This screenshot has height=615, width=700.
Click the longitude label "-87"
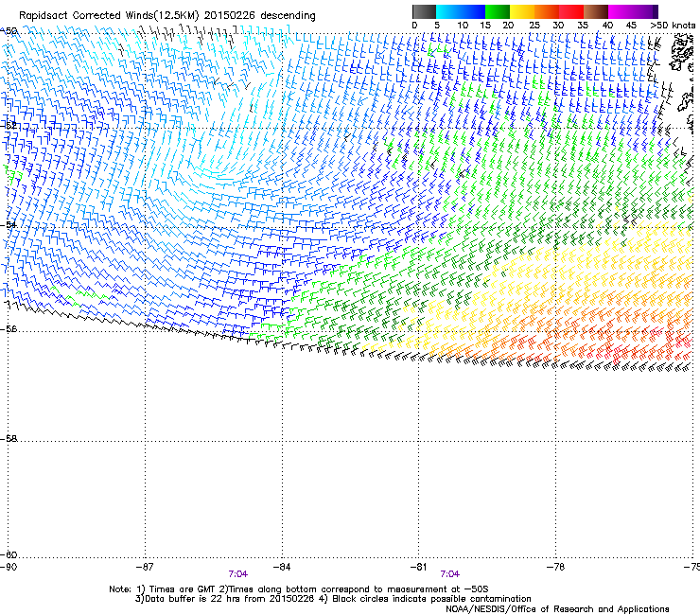click(x=145, y=567)
